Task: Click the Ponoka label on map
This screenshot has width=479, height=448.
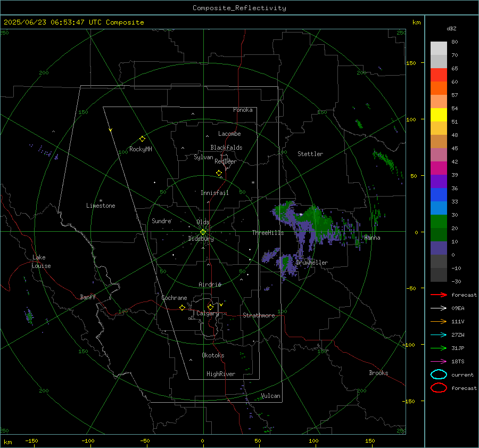Action: pyautogui.click(x=243, y=110)
